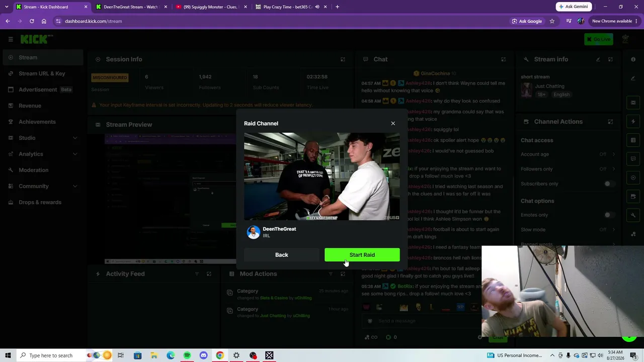Click the pencil icon in right rail

point(633,78)
